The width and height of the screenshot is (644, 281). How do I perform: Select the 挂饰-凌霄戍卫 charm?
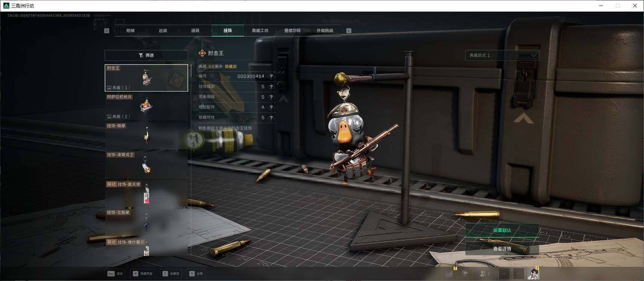click(146, 164)
